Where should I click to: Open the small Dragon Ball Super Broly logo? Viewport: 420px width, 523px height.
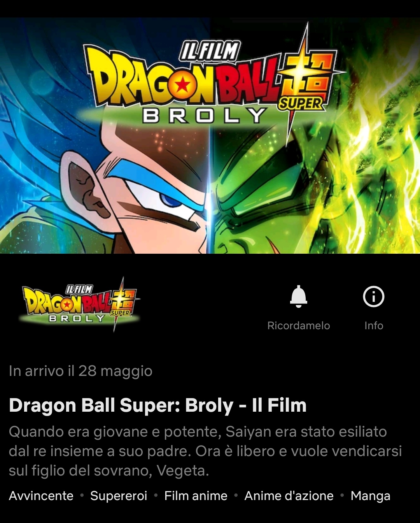[79, 304]
